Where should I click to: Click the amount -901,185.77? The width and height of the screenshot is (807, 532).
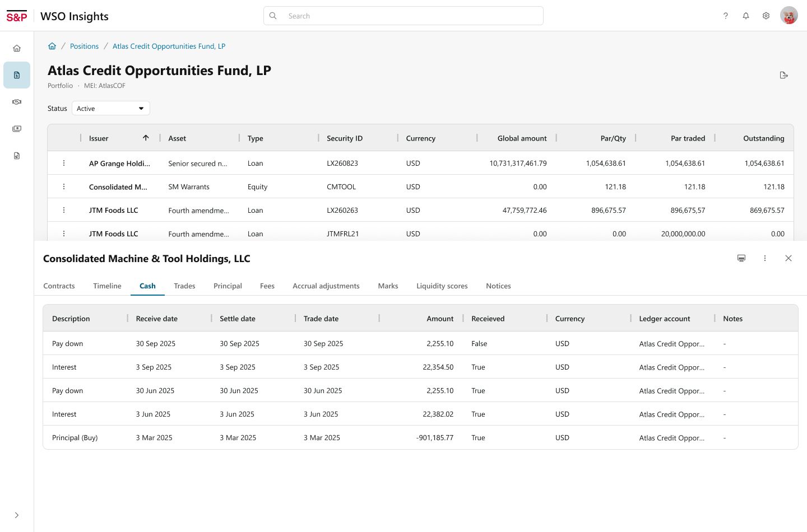tap(435, 438)
